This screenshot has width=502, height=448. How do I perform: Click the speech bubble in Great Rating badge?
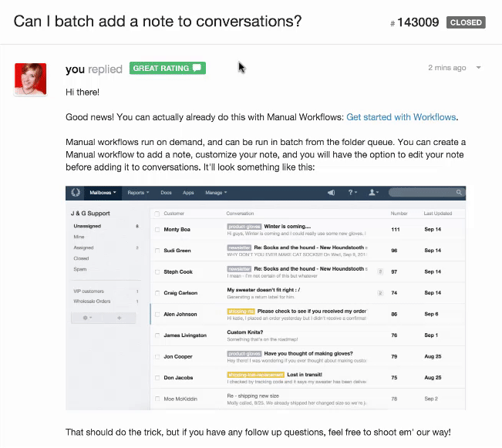tap(197, 69)
